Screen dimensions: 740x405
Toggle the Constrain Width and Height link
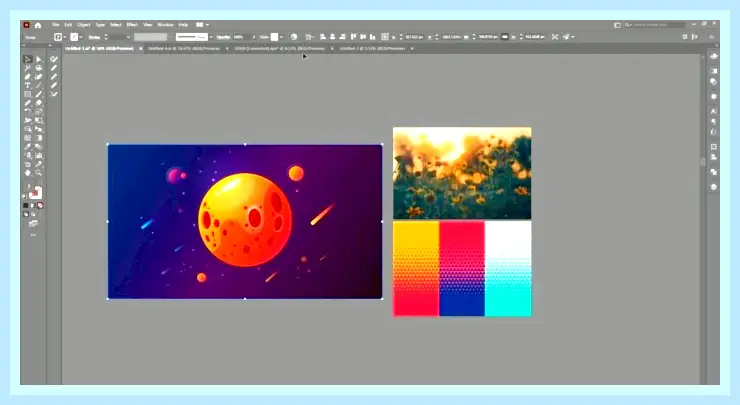click(505, 37)
